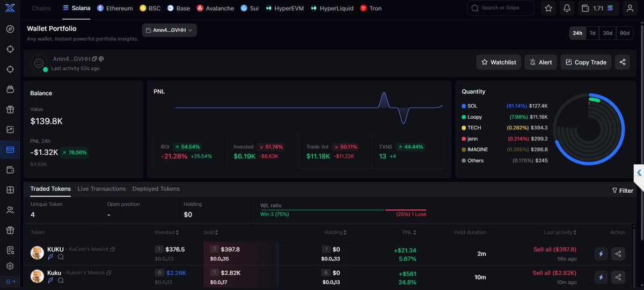
Task: Open the Amn4...GVHH wallet dropdown
Action: (x=170, y=31)
